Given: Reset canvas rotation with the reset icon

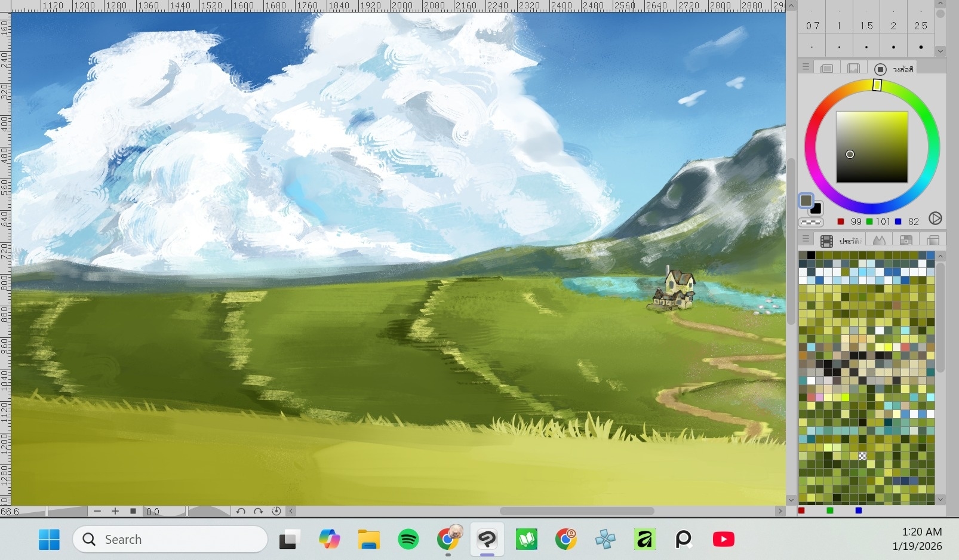Looking at the screenshot, I should [276, 511].
